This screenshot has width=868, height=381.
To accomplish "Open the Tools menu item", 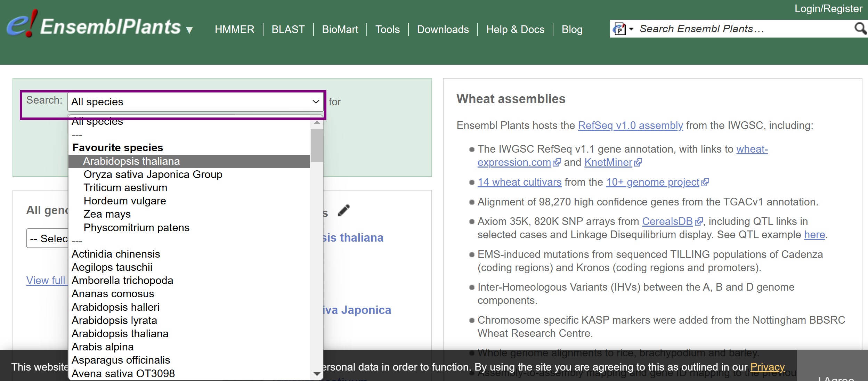I will [388, 29].
